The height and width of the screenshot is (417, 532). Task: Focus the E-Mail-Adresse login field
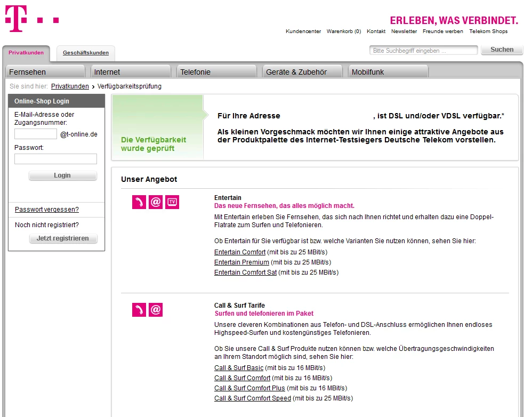(x=36, y=134)
